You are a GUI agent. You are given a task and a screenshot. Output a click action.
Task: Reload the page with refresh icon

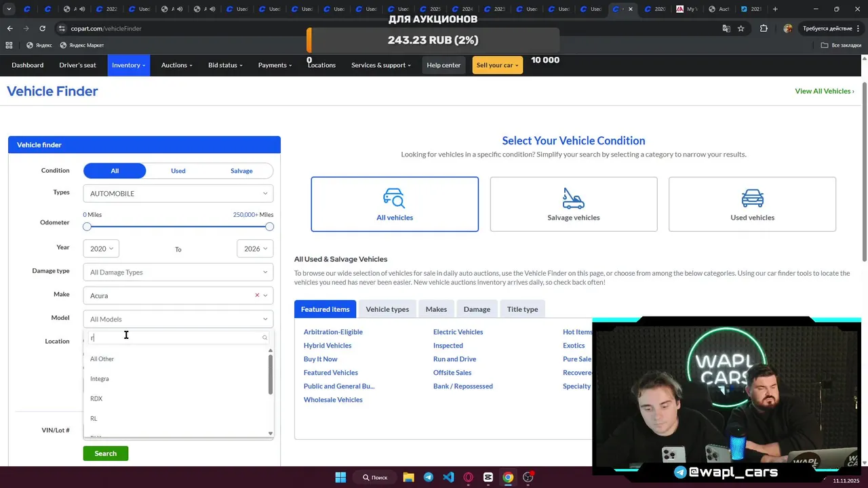coord(42,28)
